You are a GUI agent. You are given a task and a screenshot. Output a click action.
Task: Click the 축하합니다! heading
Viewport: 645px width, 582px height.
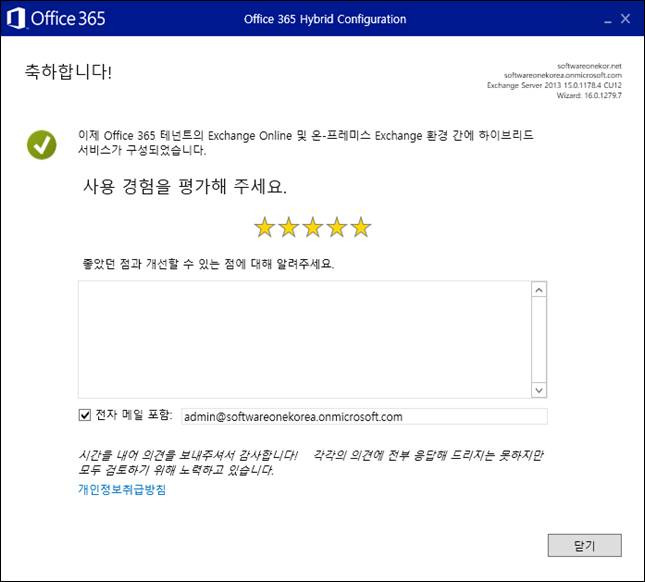(68, 72)
